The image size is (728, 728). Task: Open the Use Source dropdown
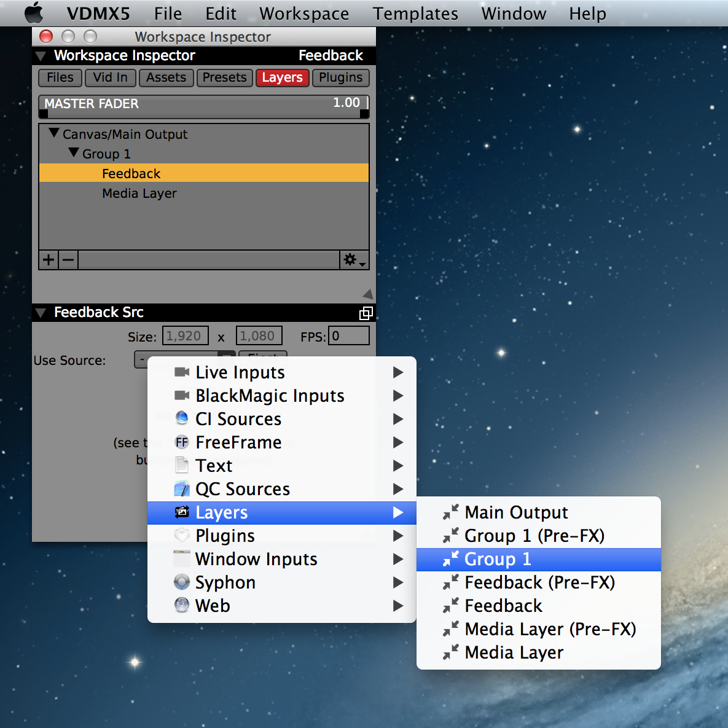click(x=184, y=359)
